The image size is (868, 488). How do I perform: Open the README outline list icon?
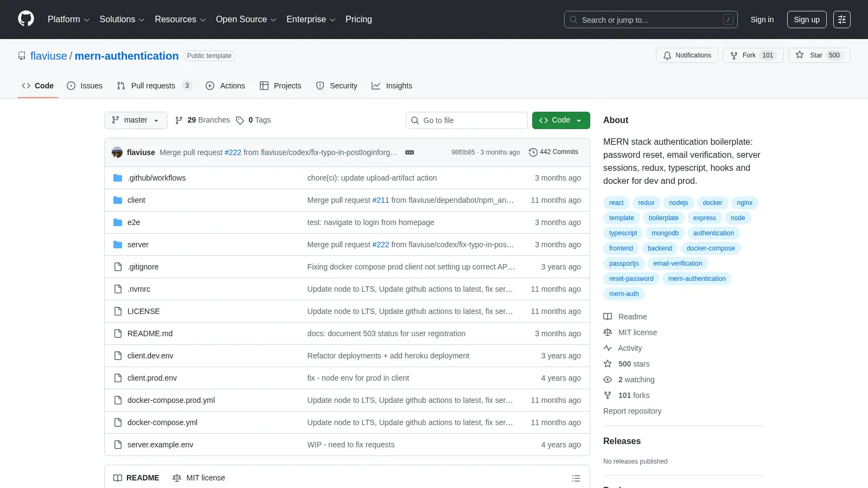pyautogui.click(x=576, y=478)
